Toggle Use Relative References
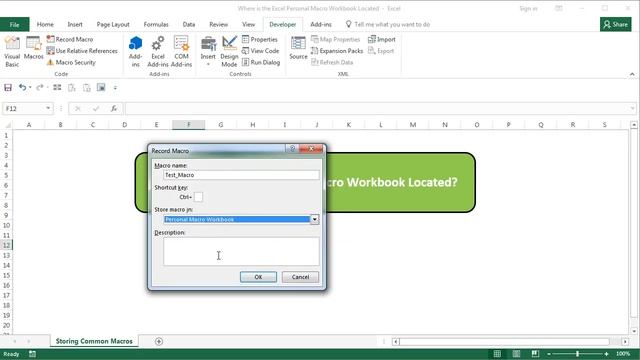Viewport: 640px width, 360px height. (x=82, y=51)
